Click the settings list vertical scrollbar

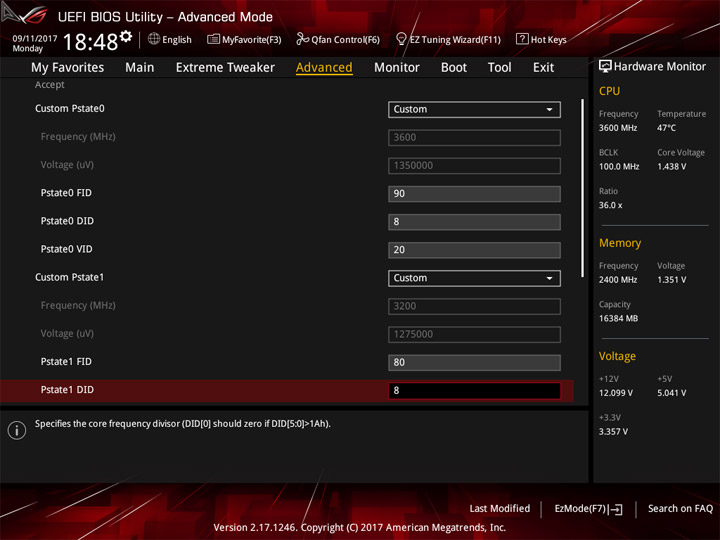pos(583,188)
